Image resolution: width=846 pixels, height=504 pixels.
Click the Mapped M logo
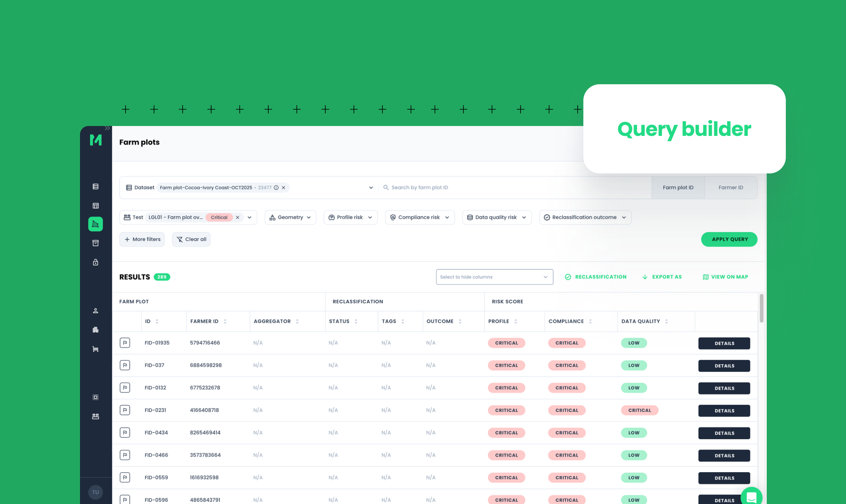pyautogui.click(x=96, y=140)
